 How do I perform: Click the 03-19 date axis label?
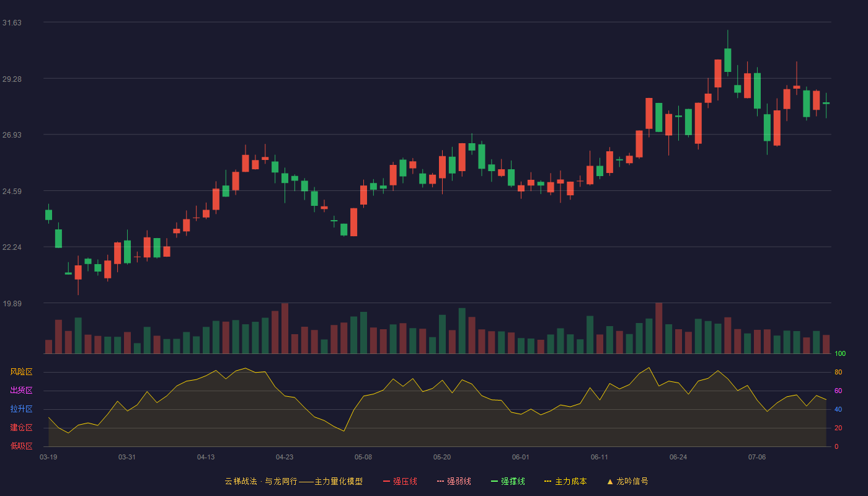[48, 457]
